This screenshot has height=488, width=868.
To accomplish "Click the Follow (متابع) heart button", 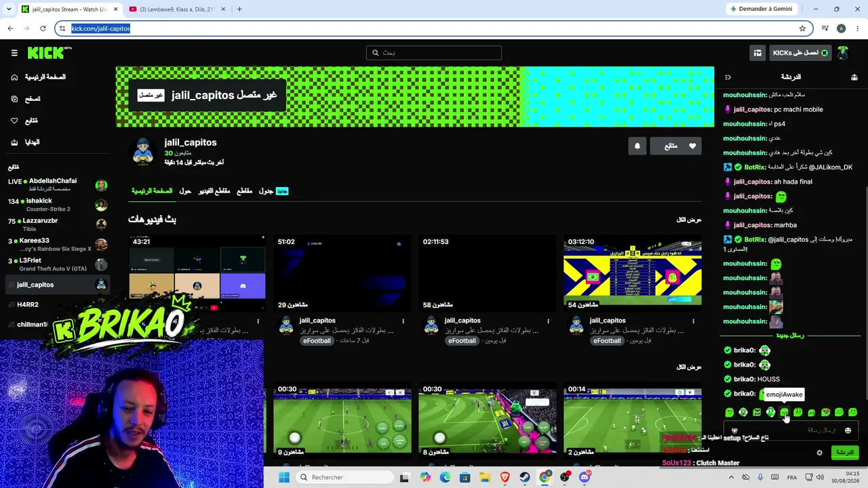I will tap(676, 146).
